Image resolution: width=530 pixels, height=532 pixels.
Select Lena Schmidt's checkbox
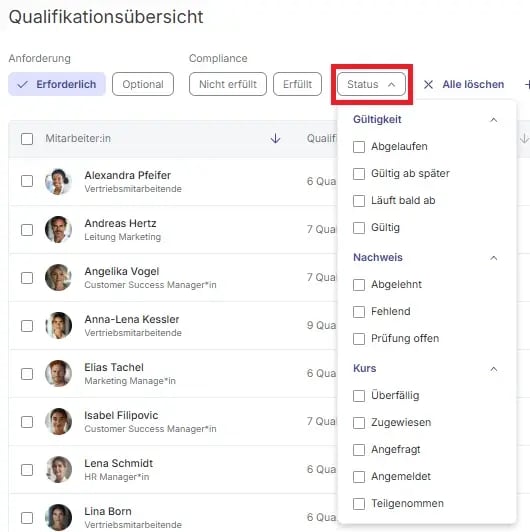point(27,470)
